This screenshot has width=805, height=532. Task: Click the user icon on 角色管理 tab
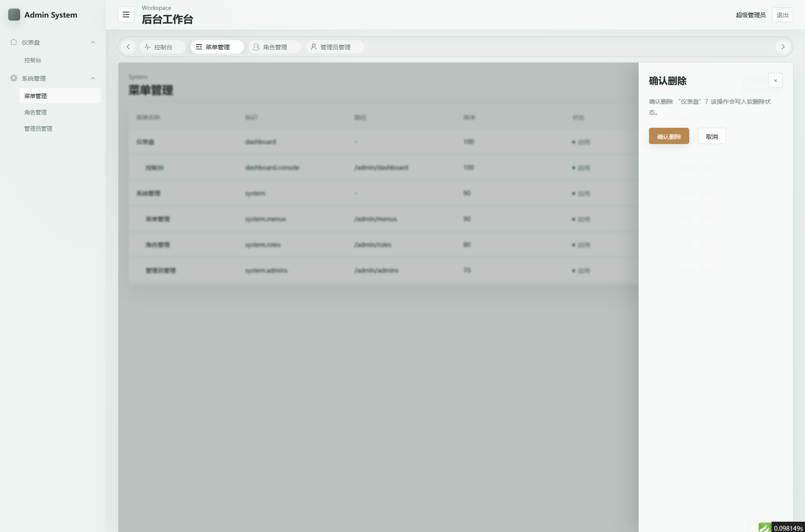coord(256,47)
